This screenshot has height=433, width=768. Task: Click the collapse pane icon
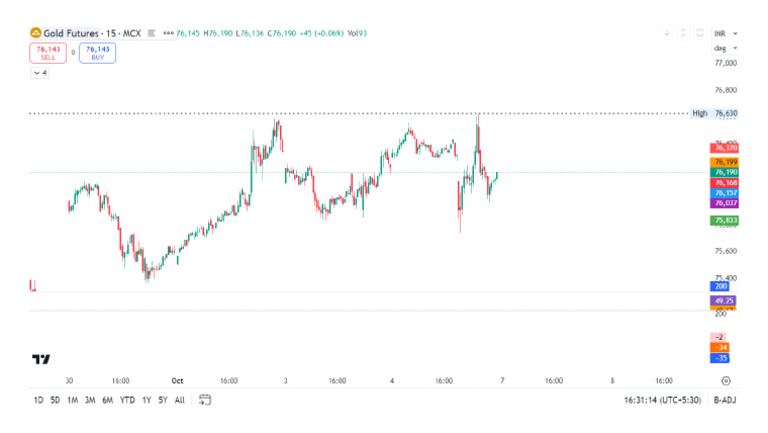[x=684, y=33]
